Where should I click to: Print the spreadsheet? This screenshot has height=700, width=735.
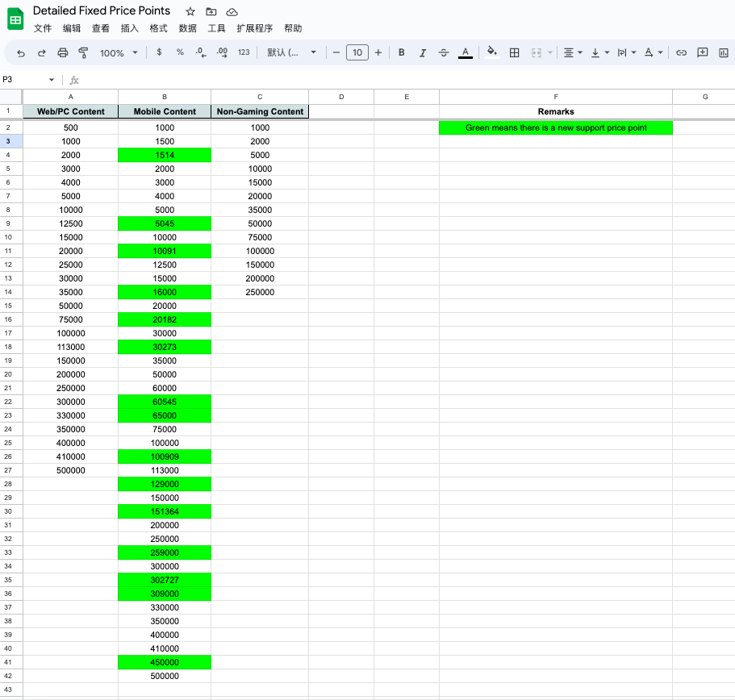point(62,53)
